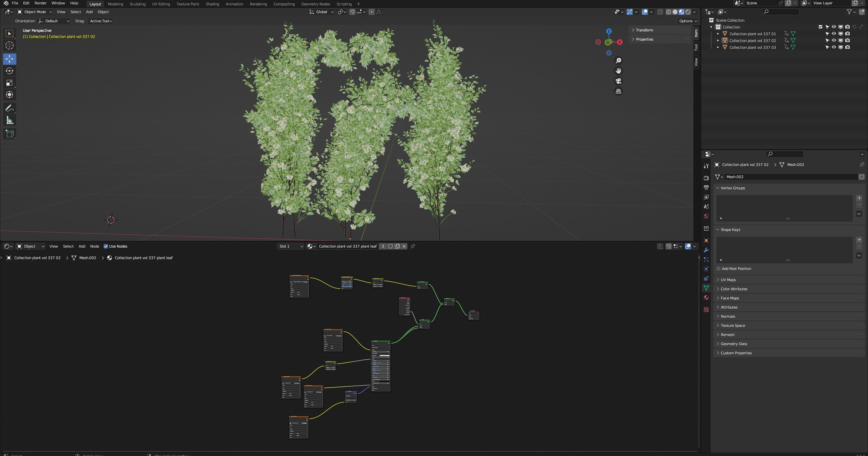Image resolution: width=868 pixels, height=456 pixels.
Task: Open the Render menu
Action: click(x=40, y=3)
